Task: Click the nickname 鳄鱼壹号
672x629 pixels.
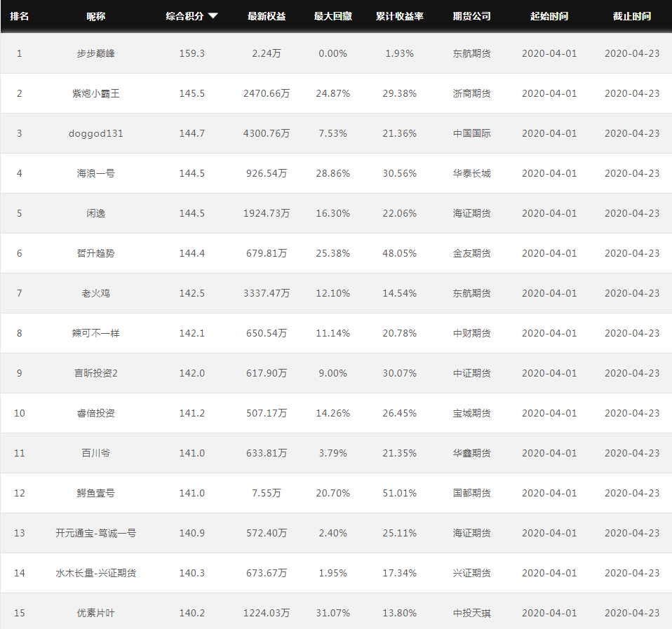Action: click(x=96, y=493)
